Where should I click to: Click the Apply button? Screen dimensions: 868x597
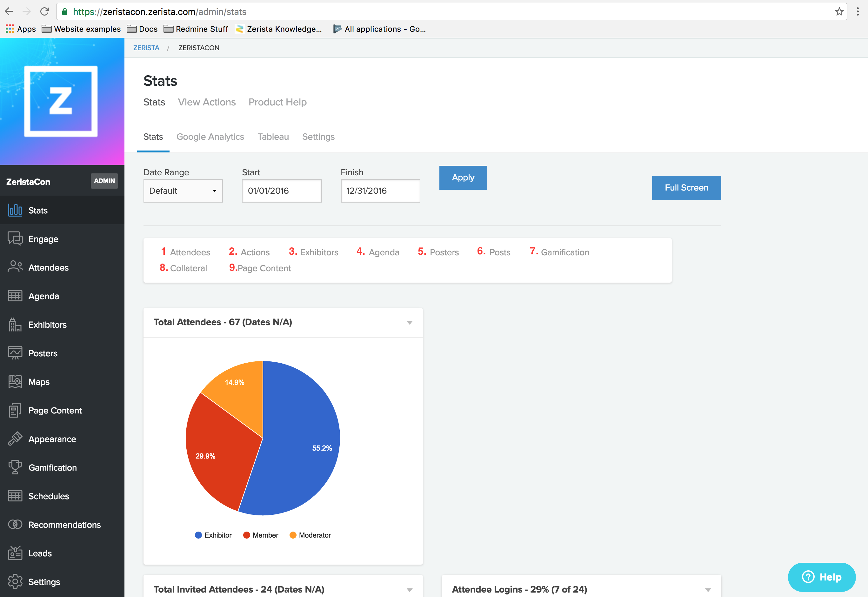coord(463,178)
